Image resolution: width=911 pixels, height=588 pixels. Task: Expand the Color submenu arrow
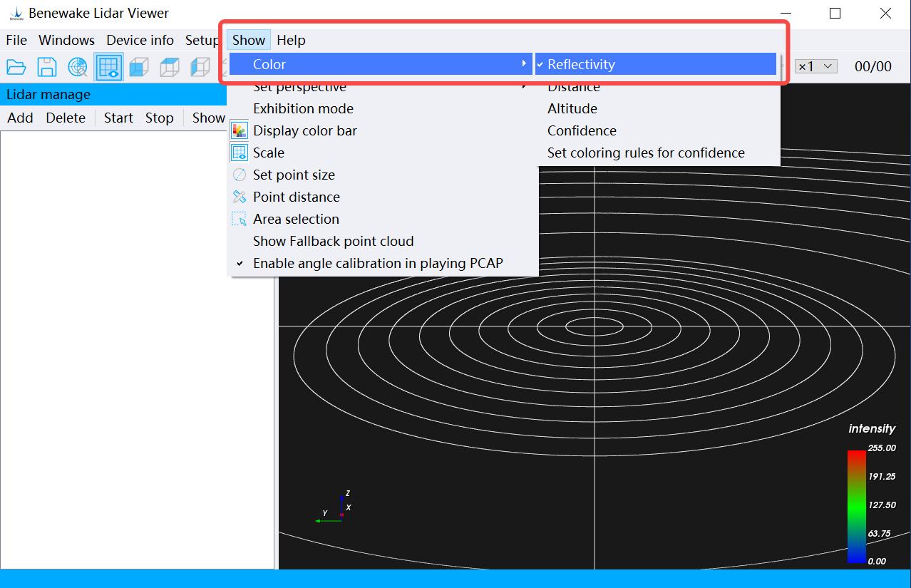(525, 64)
